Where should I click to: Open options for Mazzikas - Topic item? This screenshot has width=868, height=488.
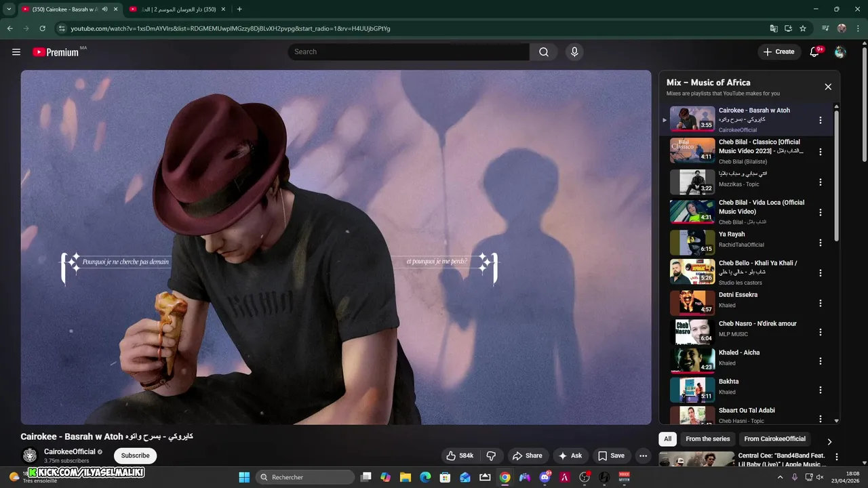coord(820,182)
